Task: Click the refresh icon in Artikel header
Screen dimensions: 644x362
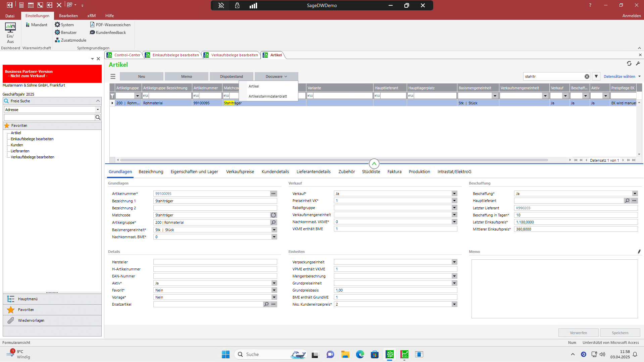Action: pos(629,63)
